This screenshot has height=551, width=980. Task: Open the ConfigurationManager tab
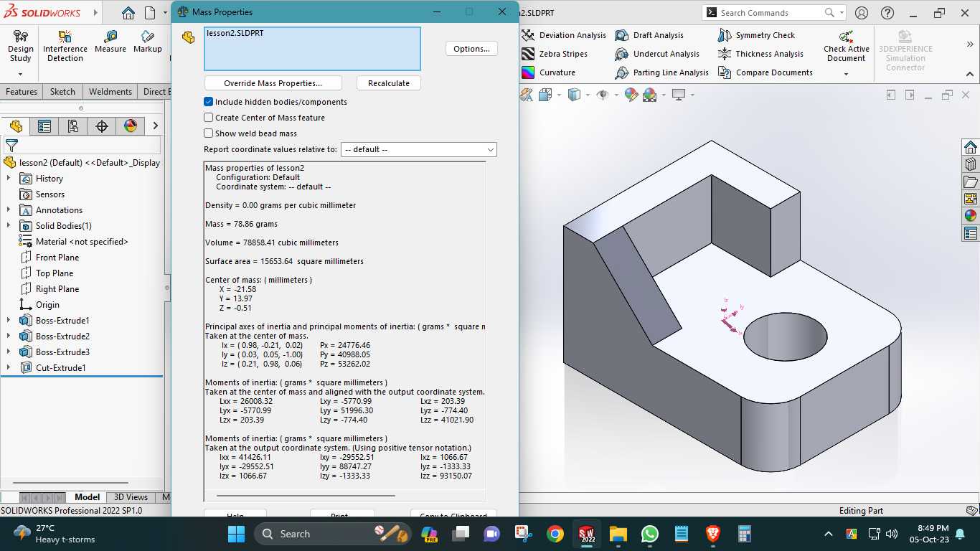pos(73,126)
